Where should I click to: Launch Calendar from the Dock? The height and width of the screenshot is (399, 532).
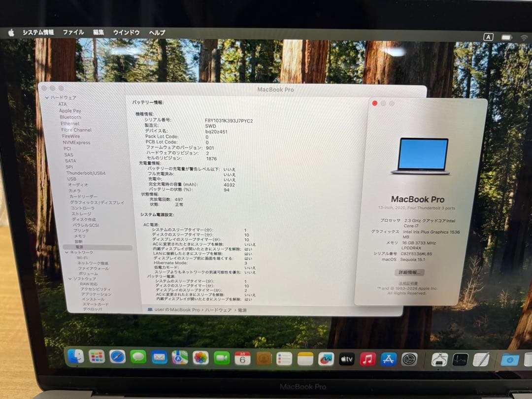tap(242, 359)
